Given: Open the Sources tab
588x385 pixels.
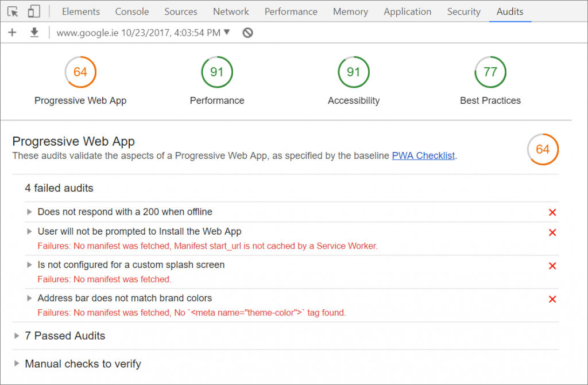Looking at the screenshot, I should pyautogui.click(x=181, y=11).
